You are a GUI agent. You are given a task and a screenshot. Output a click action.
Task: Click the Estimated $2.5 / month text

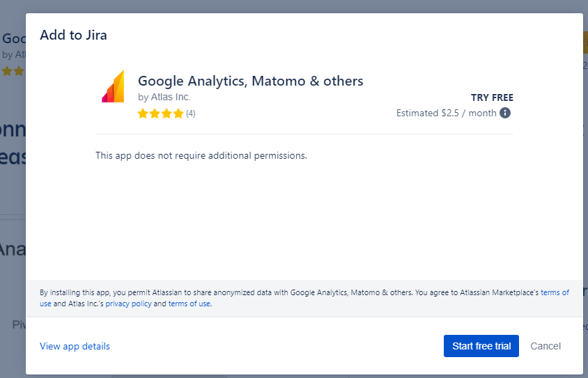coord(446,113)
